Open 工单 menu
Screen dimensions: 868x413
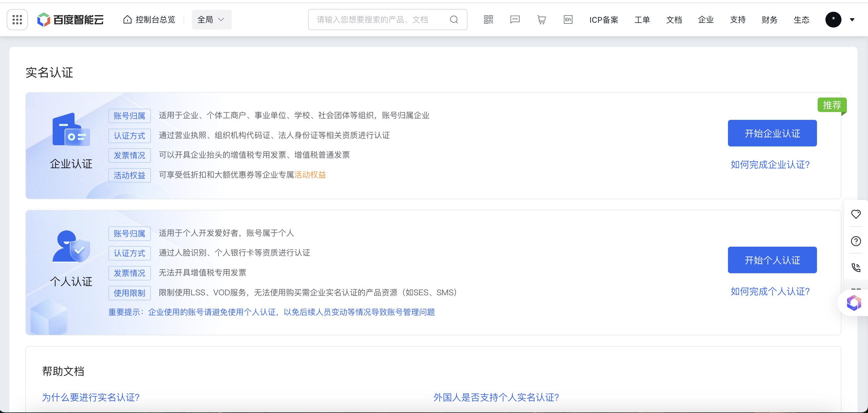coord(642,20)
